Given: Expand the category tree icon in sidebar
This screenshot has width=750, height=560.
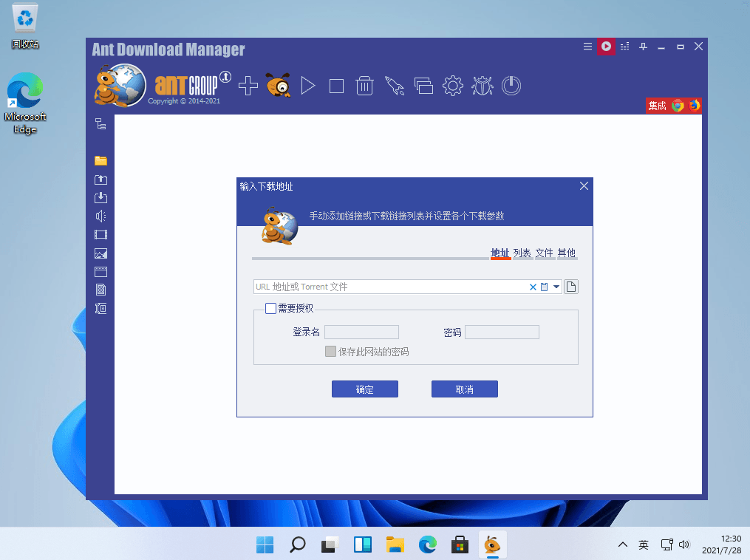Looking at the screenshot, I should (100, 124).
